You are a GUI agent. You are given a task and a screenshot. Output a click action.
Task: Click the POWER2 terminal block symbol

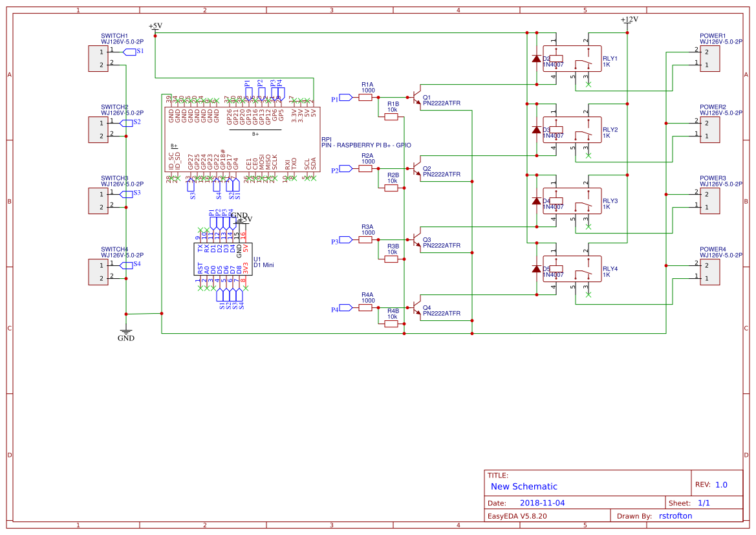click(x=709, y=130)
